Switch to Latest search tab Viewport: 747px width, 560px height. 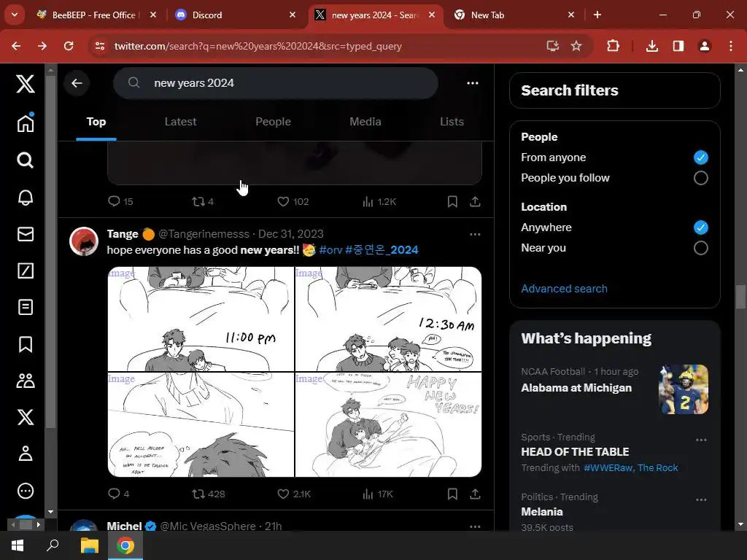(180, 122)
